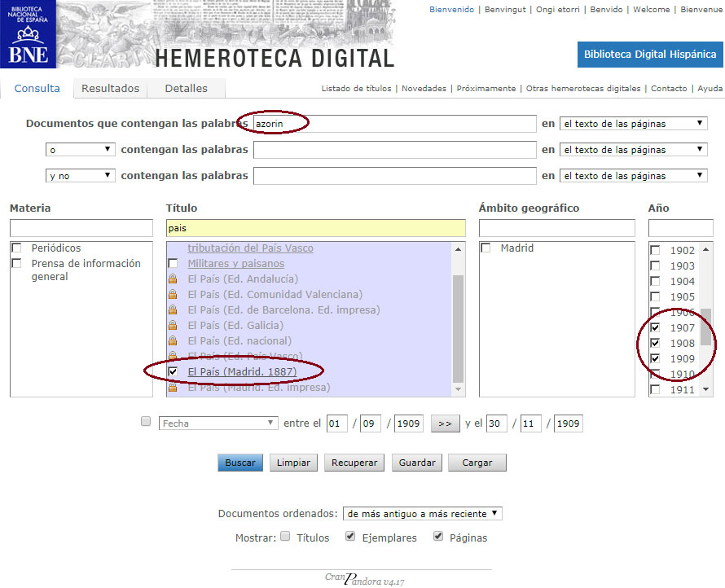
Task: Check the year 1904 checkbox
Action: (655, 281)
